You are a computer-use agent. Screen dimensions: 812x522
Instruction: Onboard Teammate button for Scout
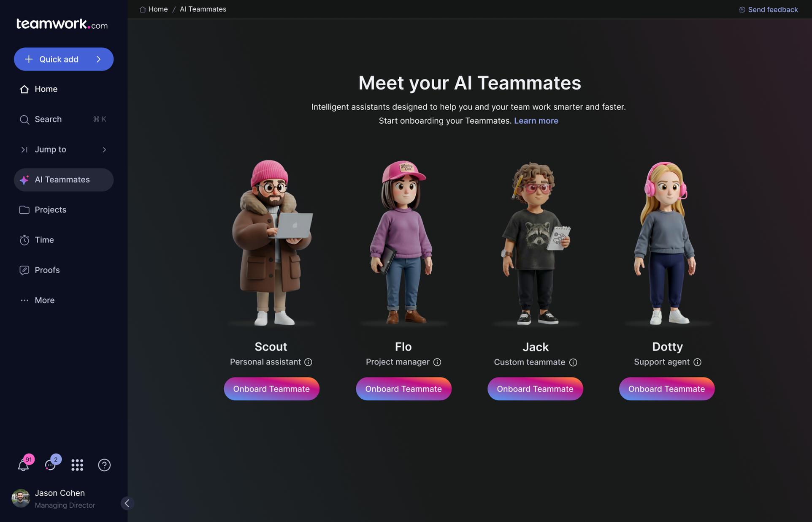(271, 389)
